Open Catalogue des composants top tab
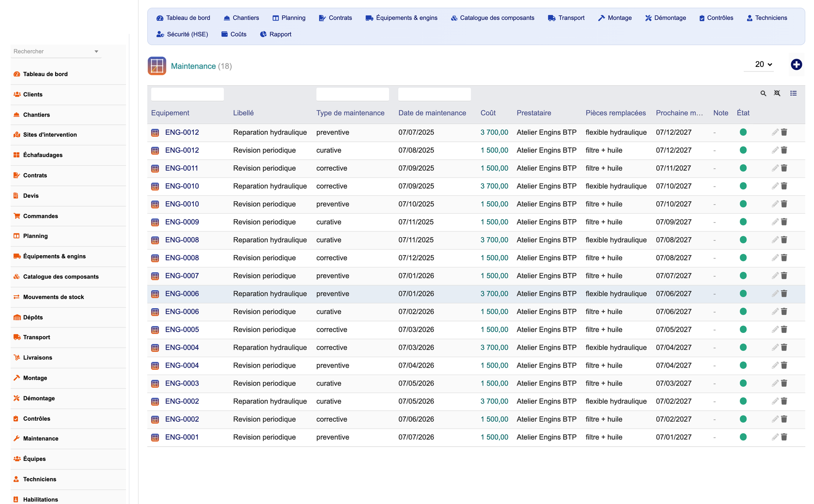Screen dimensions: 814x504 493,18
